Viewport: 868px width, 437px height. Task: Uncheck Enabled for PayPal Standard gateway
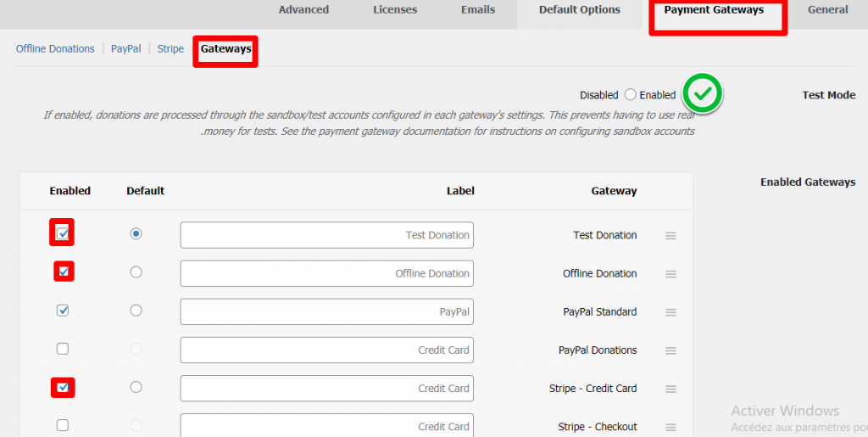click(x=63, y=311)
